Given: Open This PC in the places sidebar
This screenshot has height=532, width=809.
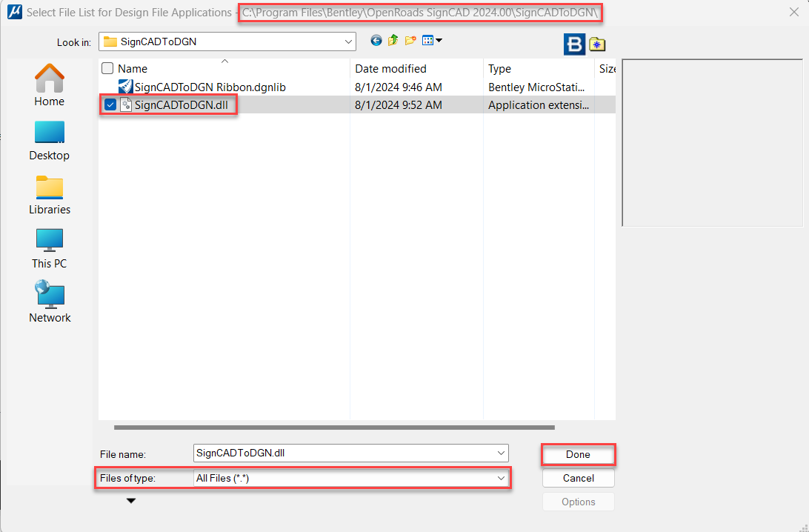Looking at the screenshot, I should [x=50, y=249].
